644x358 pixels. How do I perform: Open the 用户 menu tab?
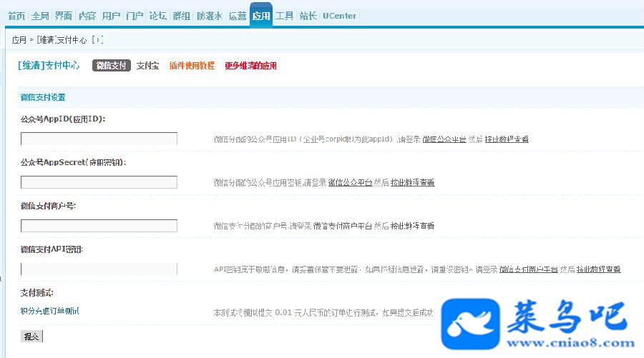(x=111, y=16)
